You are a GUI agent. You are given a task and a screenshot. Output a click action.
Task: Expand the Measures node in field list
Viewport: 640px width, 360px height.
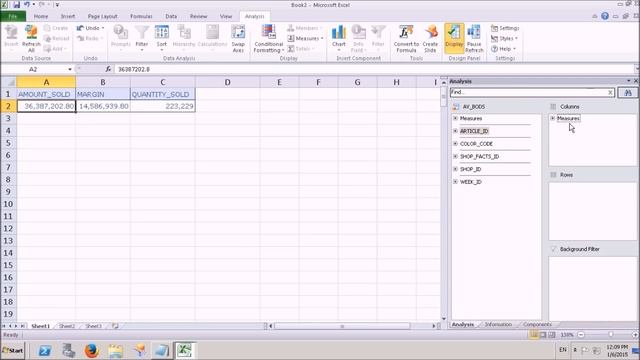(x=456, y=118)
